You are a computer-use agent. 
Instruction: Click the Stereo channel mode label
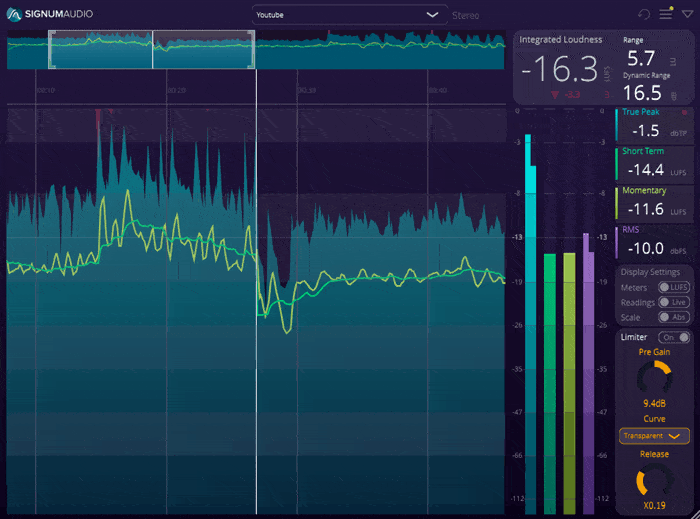point(466,16)
